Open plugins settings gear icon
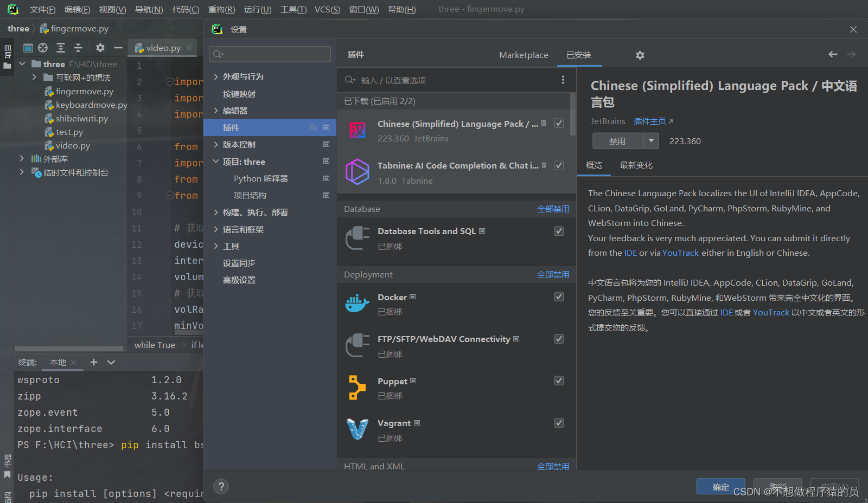The height and width of the screenshot is (503, 868). 640,55
